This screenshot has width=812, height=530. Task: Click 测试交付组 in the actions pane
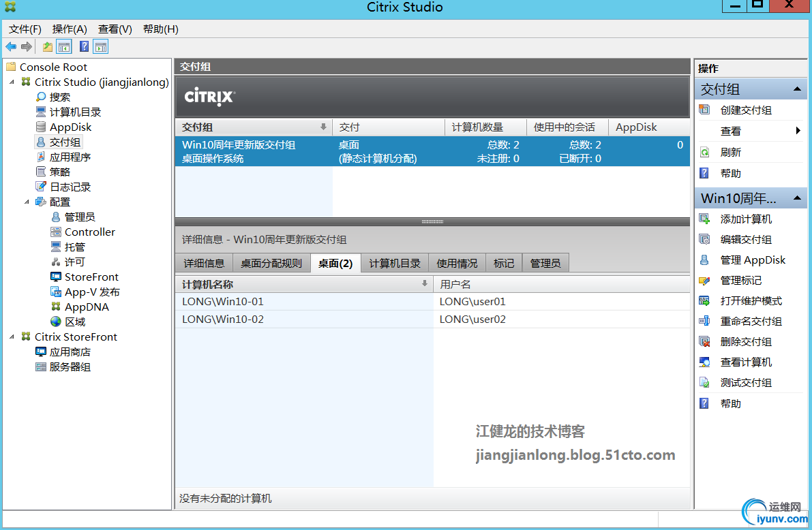(x=746, y=382)
